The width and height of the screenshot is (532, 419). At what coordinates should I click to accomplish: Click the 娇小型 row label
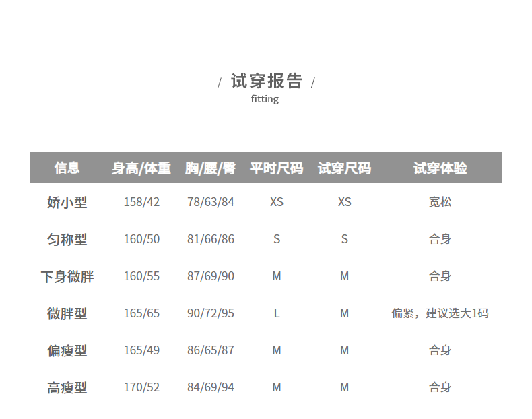(x=67, y=202)
